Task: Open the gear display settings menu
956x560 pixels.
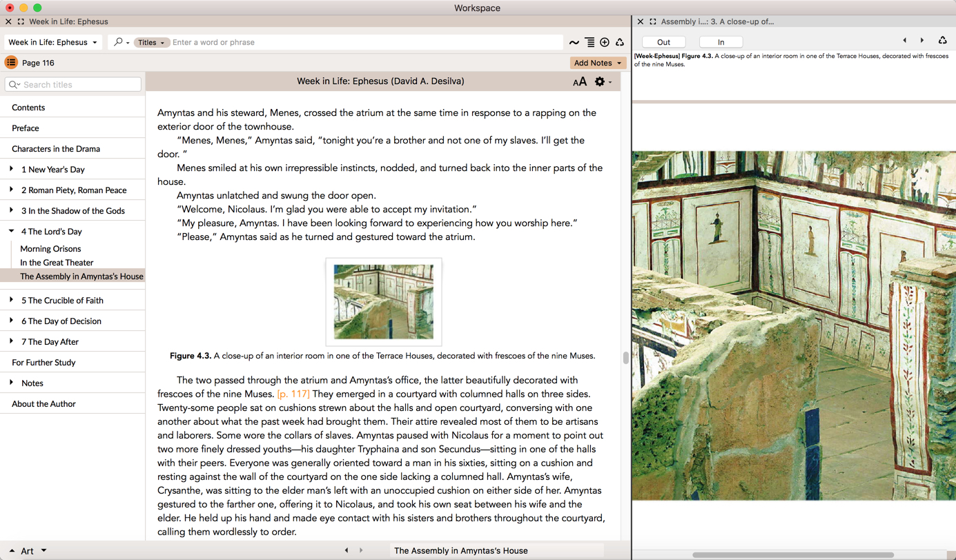Action: [603, 81]
